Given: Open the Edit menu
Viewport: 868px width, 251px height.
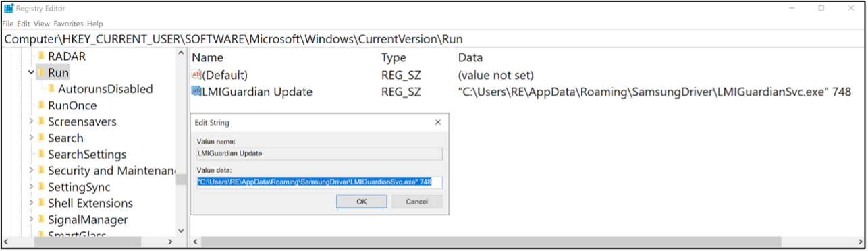Looking at the screenshot, I should (x=24, y=24).
